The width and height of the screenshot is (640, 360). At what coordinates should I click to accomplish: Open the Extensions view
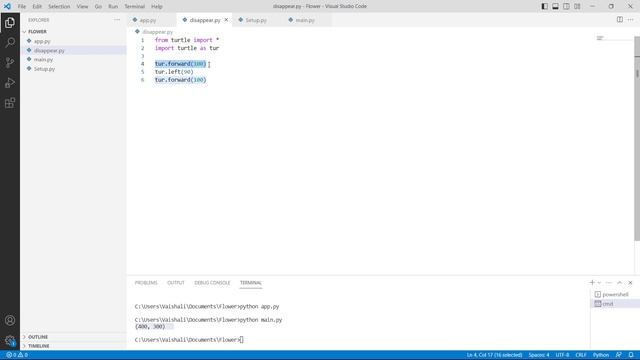[x=10, y=102]
